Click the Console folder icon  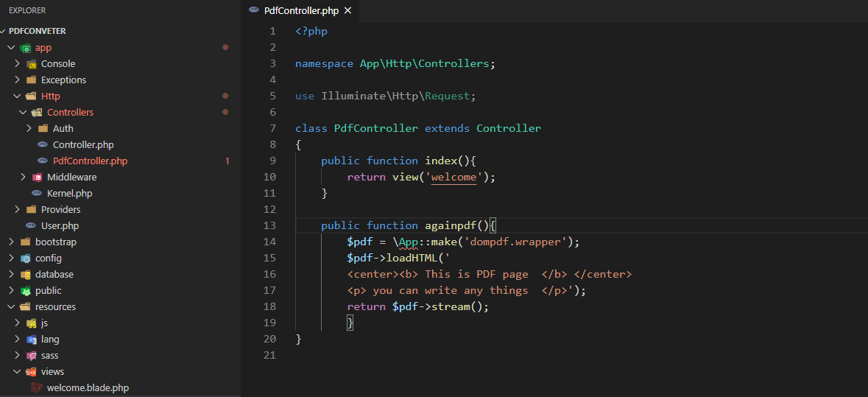tap(32, 64)
